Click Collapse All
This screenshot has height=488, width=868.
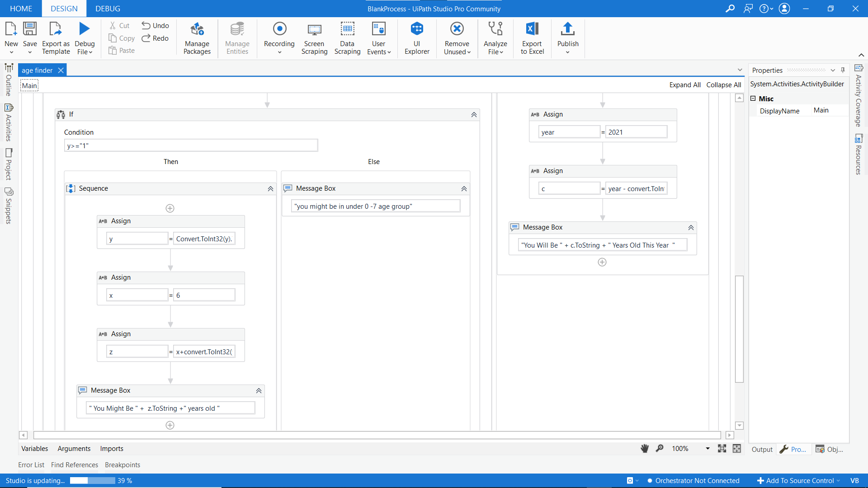[x=723, y=85]
